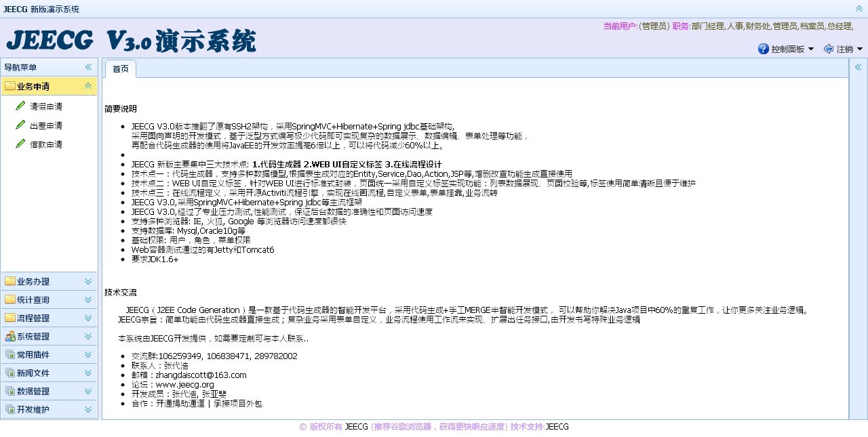Image resolution: width=868 pixels, height=437 pixels.
Task: Click the pencil icon beside 出差申请
Action: click(20, 125)
